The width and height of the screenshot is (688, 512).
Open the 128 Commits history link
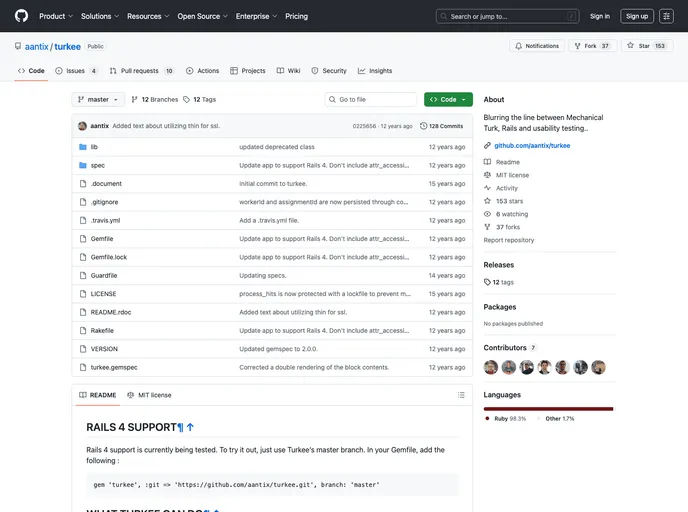(441, 126)
